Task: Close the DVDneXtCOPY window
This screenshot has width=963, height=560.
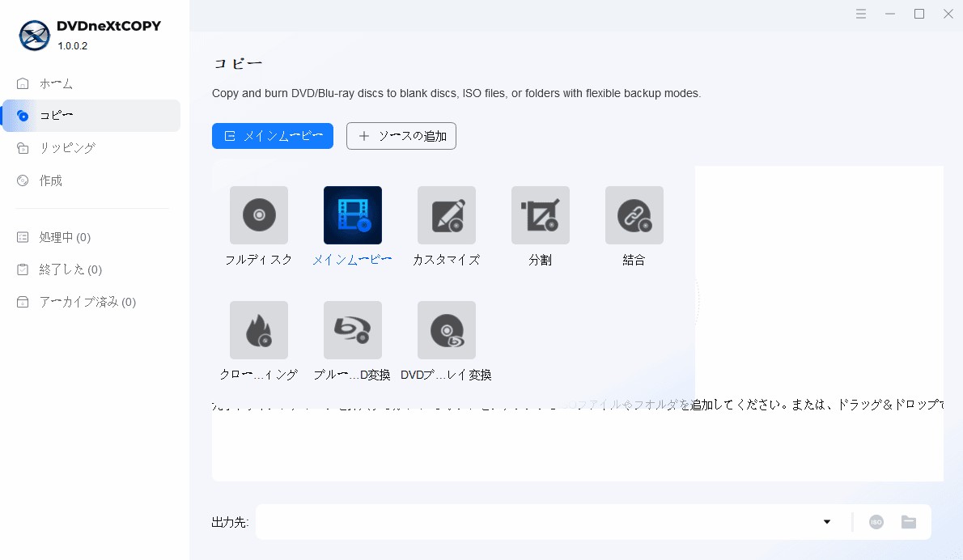Action: click(x=948, y=14)
